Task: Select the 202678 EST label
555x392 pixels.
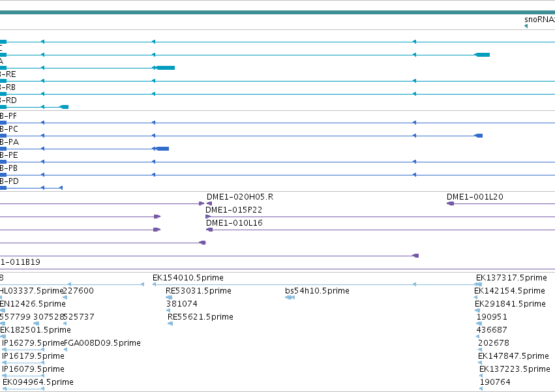Action: point(494,343)
